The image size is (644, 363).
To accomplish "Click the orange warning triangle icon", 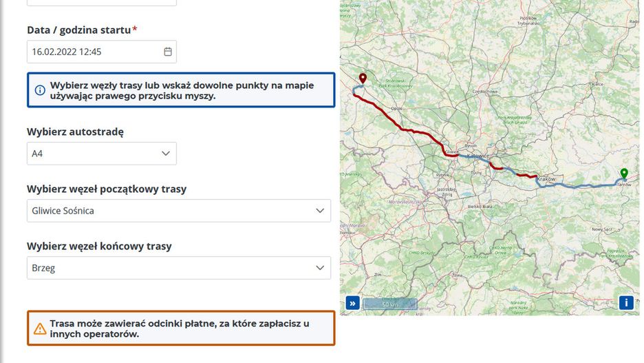I will [x=40, y=329].
